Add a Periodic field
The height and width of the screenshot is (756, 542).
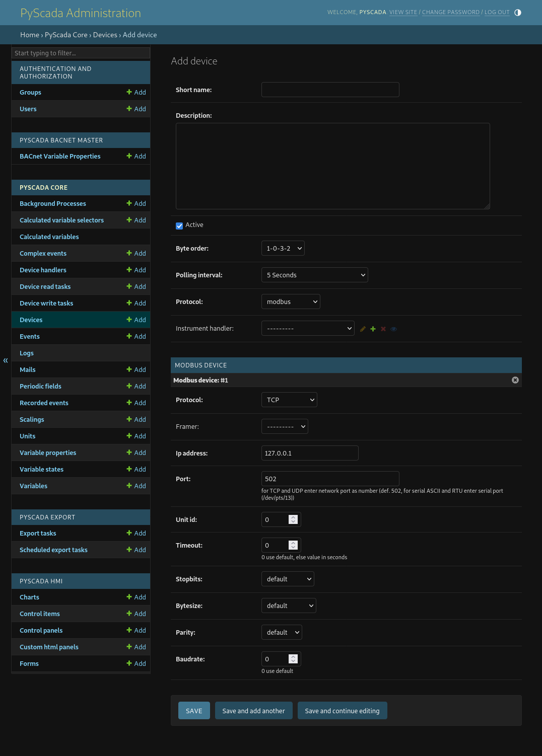coord(136,387)
